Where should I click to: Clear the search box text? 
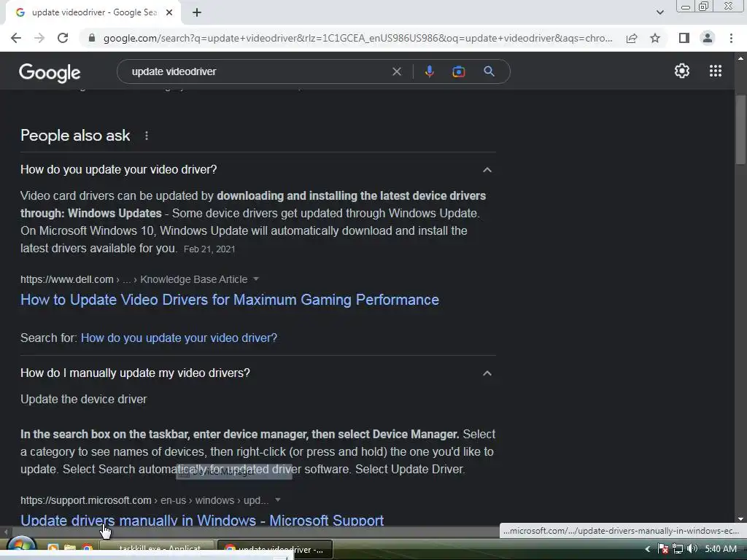(396, 72)
